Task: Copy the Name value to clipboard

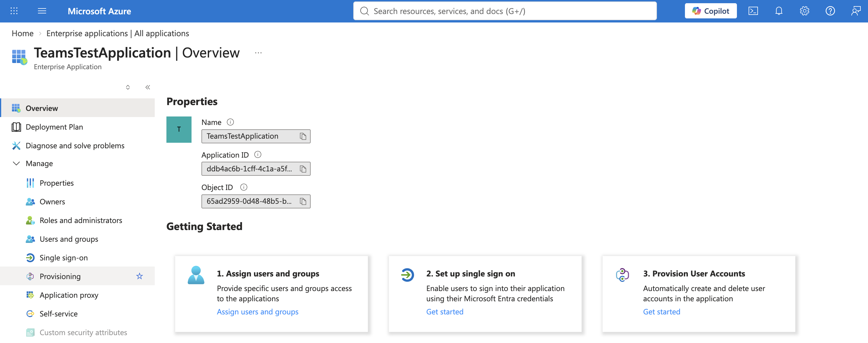Action: pyautogui.click(x=303, y=136)
